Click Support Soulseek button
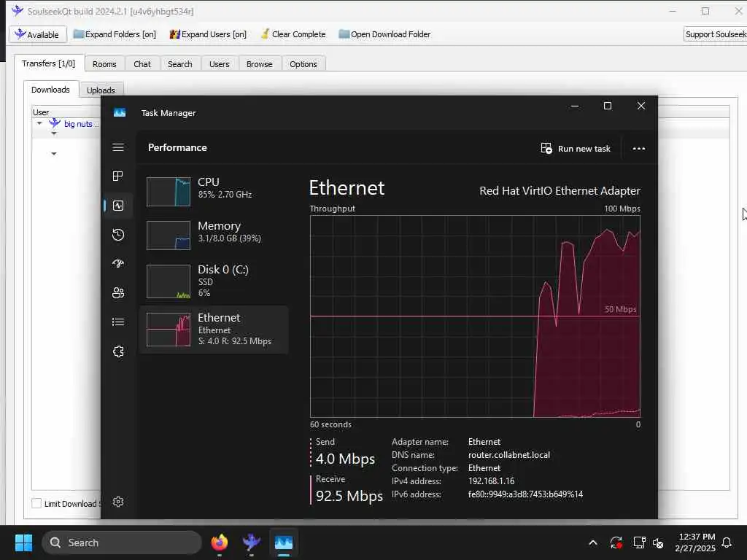This screenshot has height=560, width=747. [x=715, y=34]
